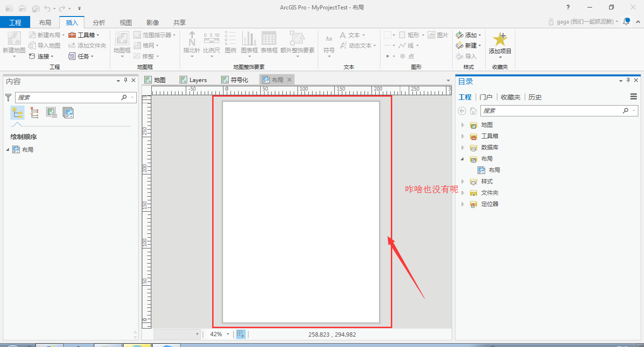This screenshot has width=644, height=347.
Task: Click the 导入地图 import map button
Action: [x=44, y=46]
